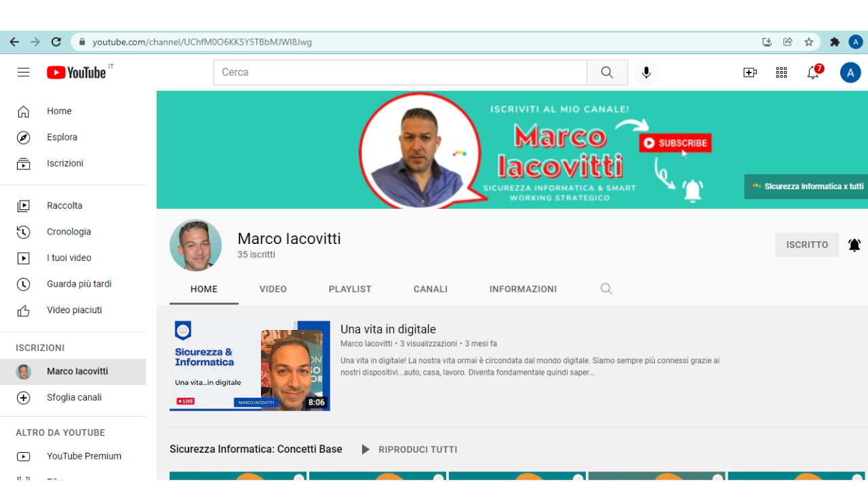
Task: Switch to the INFORMAZIONI channel tab
Action: [x=523, y=289]
